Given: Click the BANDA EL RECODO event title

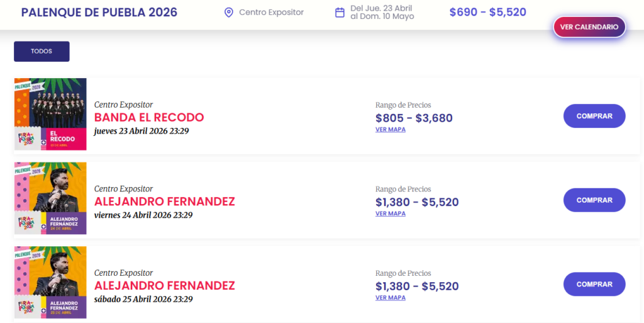Looking at the screenshot, I should (x=149, y=118).
